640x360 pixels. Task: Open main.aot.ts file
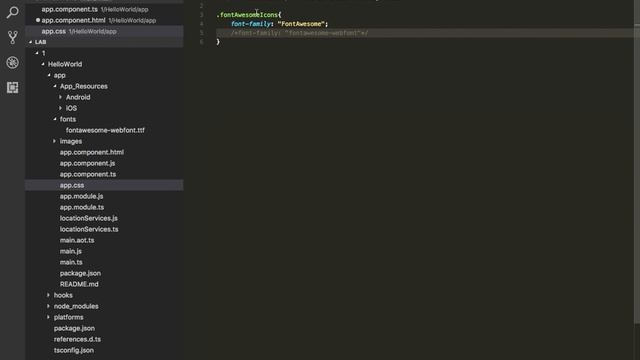pyautogui.click(x=77, y=240)
